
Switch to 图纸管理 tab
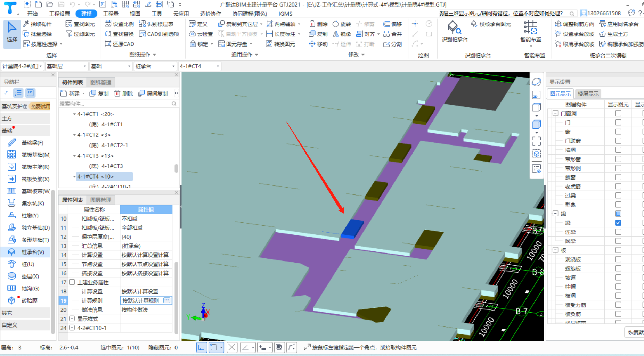click(101, 82)
